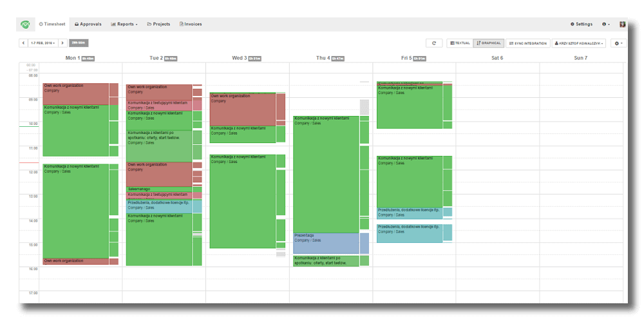Open the 1-7 Feb date range picker

pos(43,43)
